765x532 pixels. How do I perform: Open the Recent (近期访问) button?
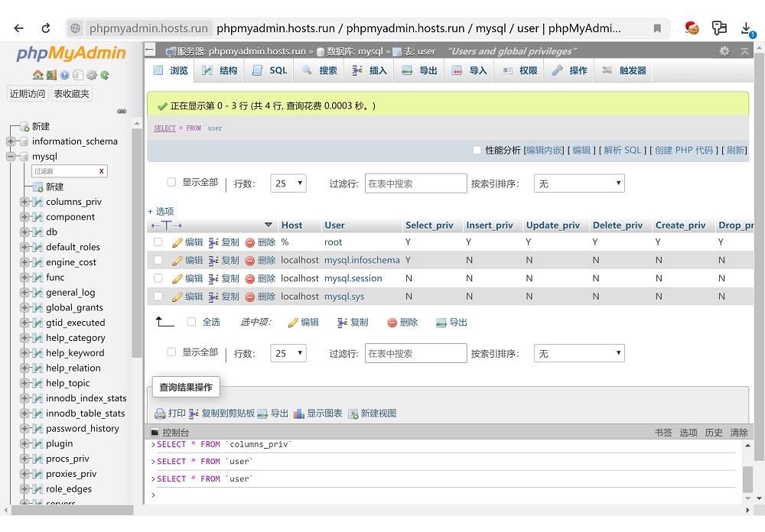(28, 93)
